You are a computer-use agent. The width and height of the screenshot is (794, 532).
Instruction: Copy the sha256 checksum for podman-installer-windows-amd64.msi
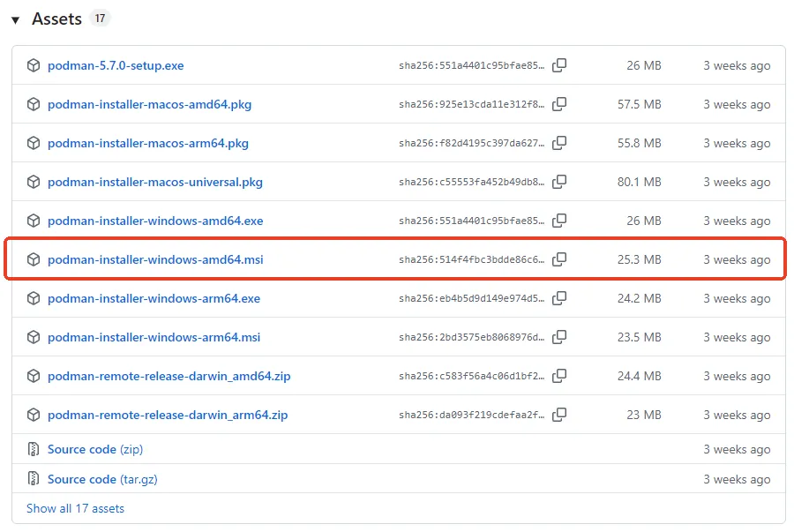pos(559,259)
